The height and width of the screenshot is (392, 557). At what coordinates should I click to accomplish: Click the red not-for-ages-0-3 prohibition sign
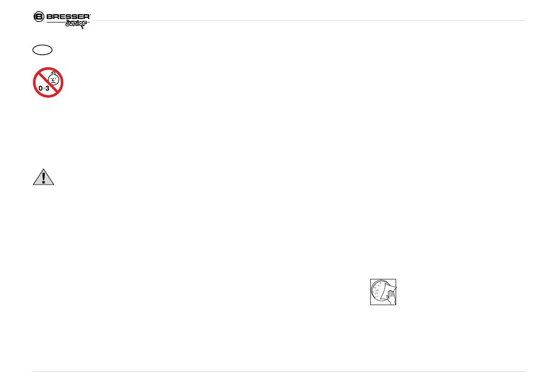[48, 83]
